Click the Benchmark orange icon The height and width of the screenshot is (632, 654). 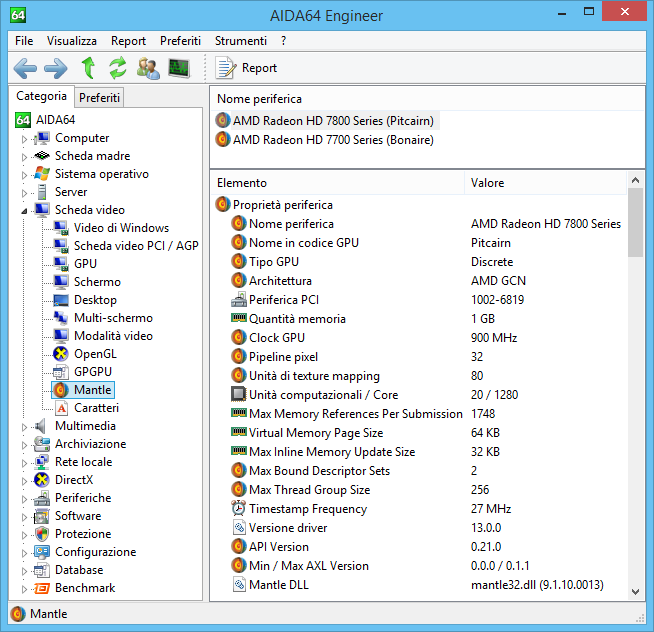pos(42,588)
